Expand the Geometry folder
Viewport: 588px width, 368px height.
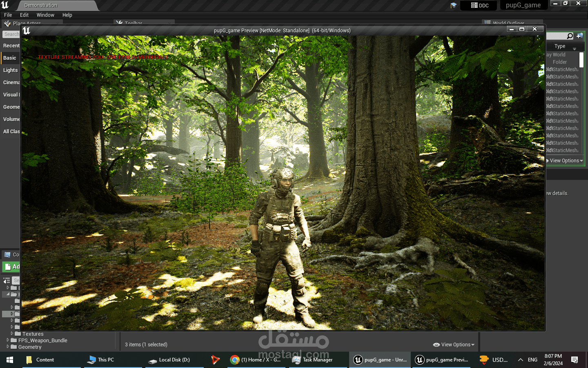[8, 346]
